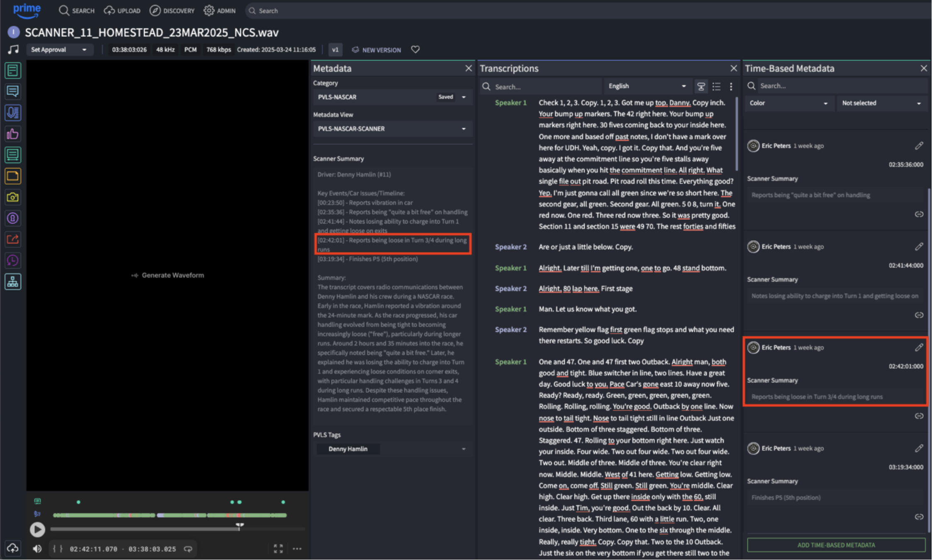Open the Discovery menu

172,11
